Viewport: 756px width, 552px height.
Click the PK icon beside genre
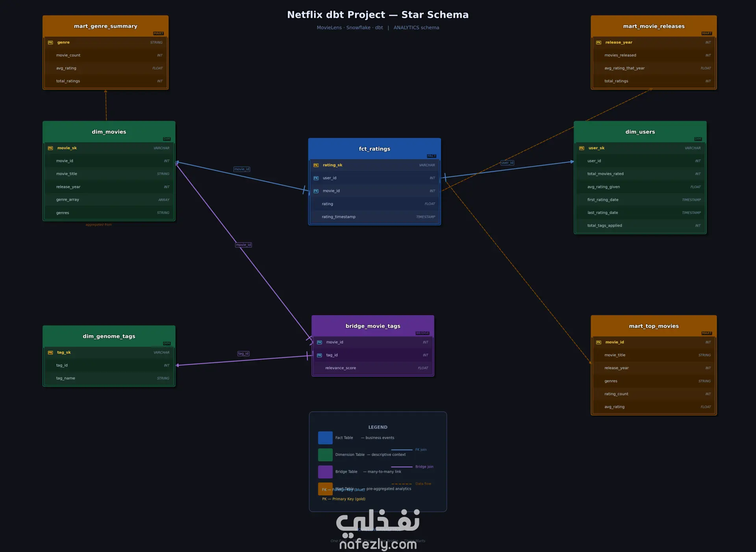point(50,43)
